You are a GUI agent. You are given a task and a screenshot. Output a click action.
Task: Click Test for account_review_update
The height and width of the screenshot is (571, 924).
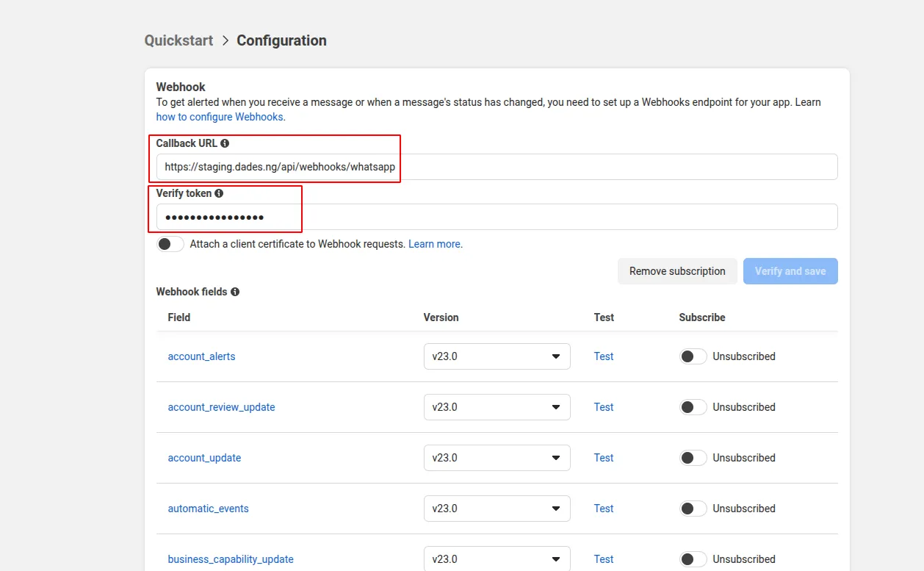click(604, 407)
